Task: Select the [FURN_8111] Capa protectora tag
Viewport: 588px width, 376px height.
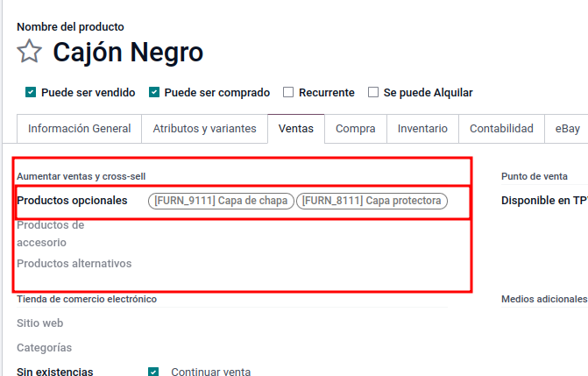Action: [372, 201]
